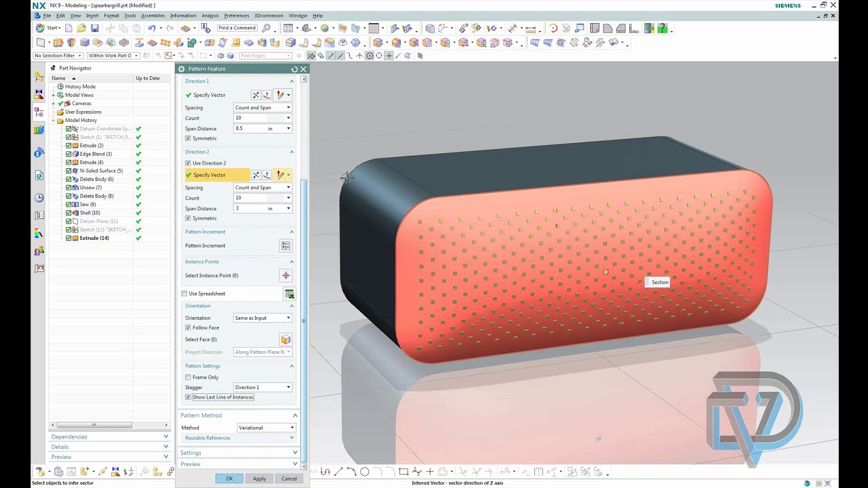Open the Help menu
Image resolution: width=868 pixels, height=488 pixels.
click(317, 15)
